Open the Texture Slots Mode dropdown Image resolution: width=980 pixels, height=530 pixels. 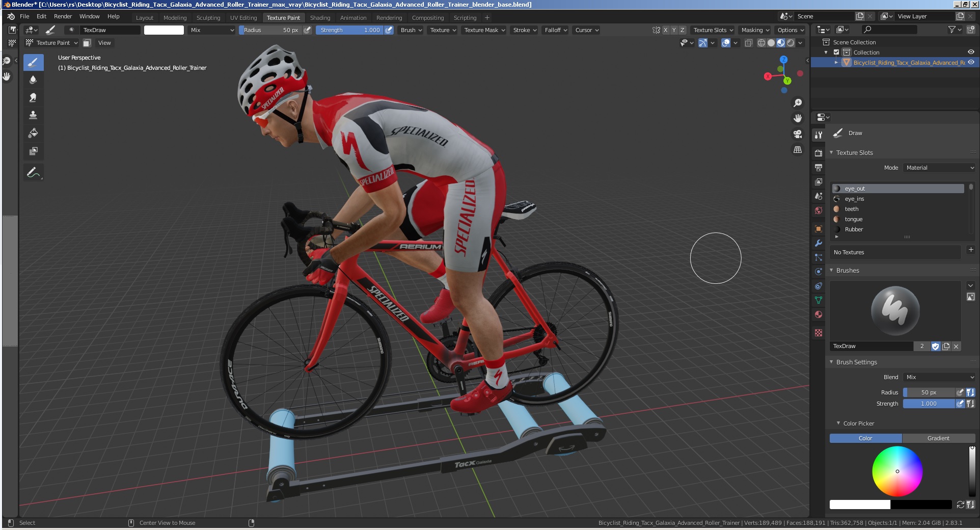coord(940,168)
